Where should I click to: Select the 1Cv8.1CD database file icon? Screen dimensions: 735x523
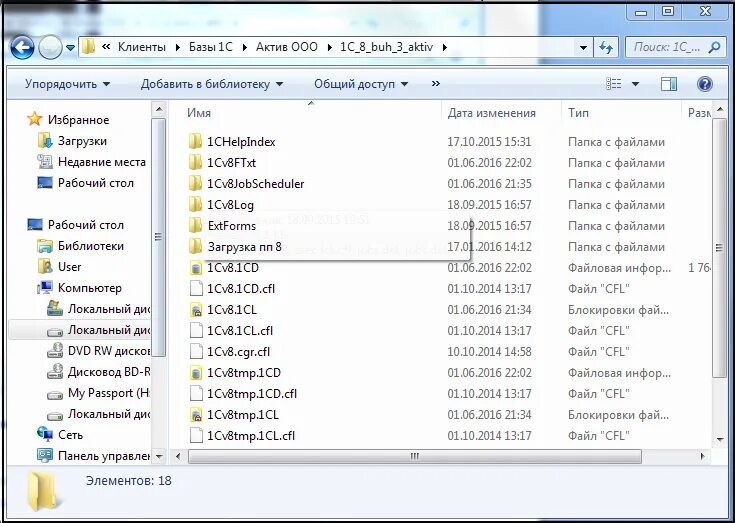click(x=196, y=268)
